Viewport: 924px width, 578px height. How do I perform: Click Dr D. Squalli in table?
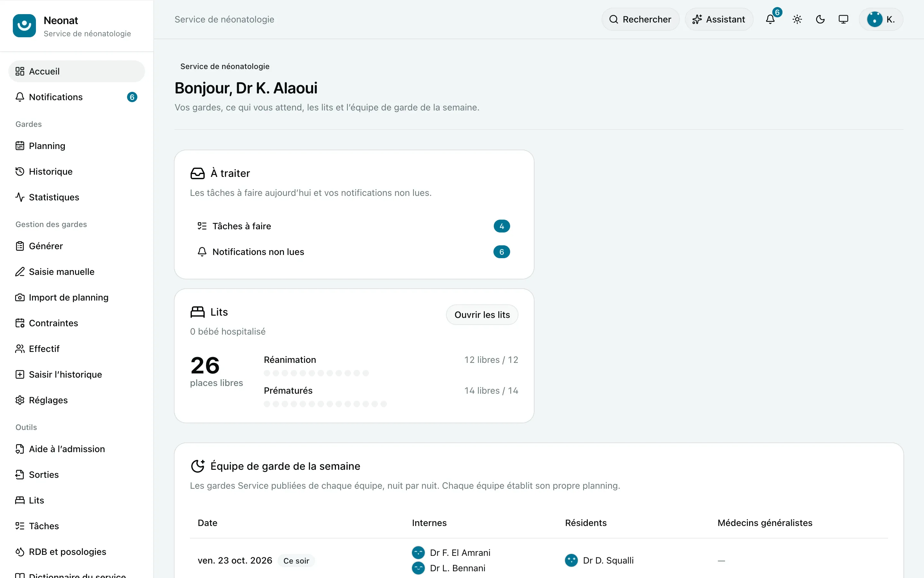pos(599,560)
